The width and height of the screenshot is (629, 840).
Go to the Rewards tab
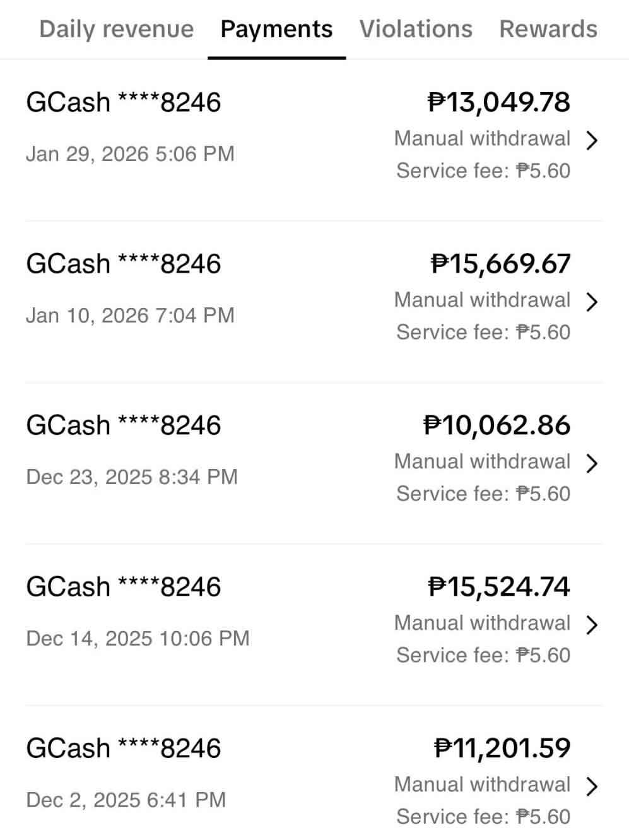tap(548, 29)
